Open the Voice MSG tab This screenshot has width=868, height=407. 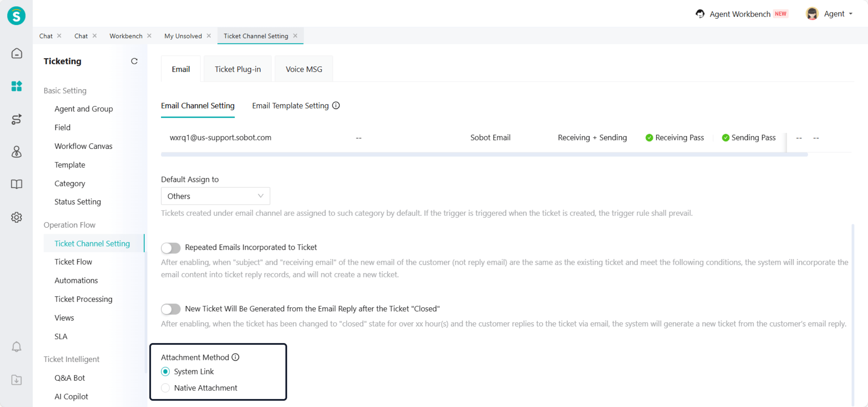point(304,69)
